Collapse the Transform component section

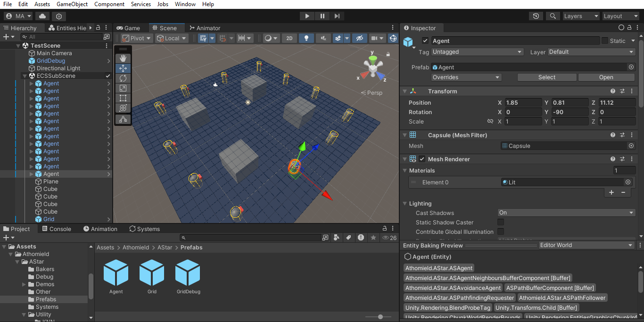pyautogui.click(x=405, y=91)
